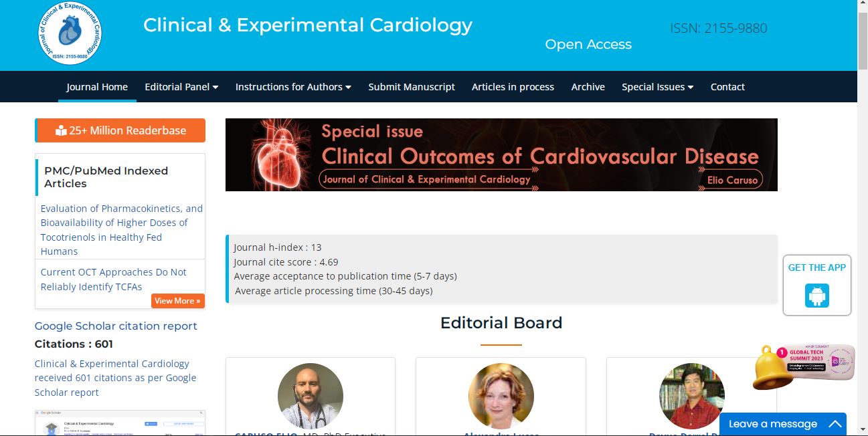Open the Archive menu item
The image size is (868, 436).
point(588,87)
